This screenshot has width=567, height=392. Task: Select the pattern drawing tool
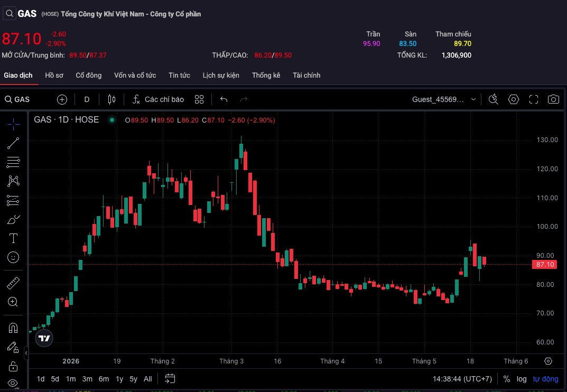click(13, 181)
